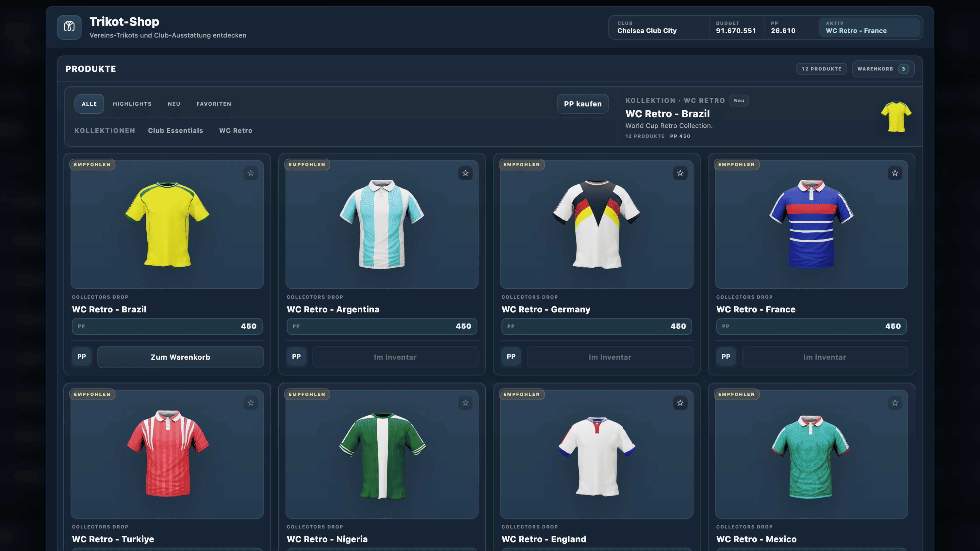Favorite the WC Retro - Mexico jersey star
Image resolution: width=980 pixels, height=551 pixels.
tap(895, 403)
